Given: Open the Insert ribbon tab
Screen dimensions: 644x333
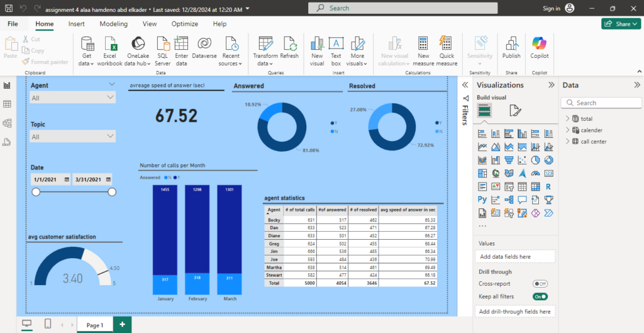Looking at the screenshot, I should pyautogui.click(x=76, y=24).
